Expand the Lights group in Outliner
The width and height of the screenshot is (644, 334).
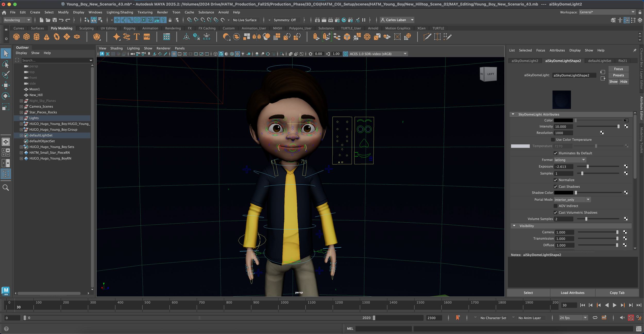coord(21,118)
